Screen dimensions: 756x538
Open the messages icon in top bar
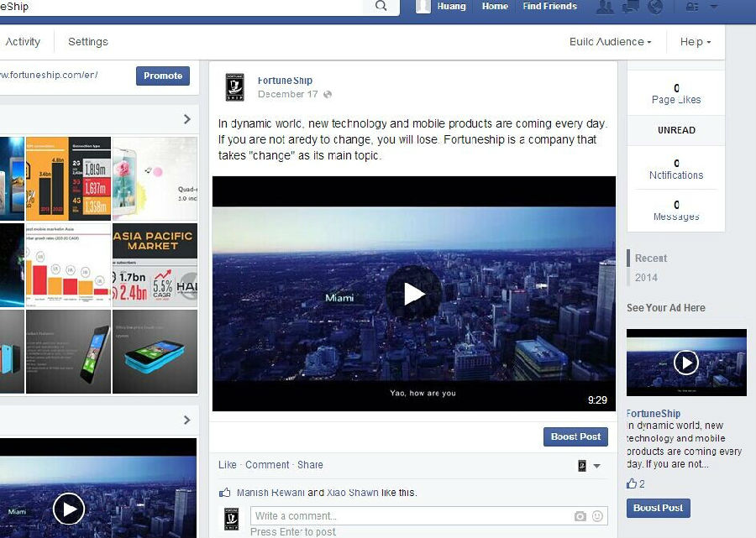click(631, 7)
